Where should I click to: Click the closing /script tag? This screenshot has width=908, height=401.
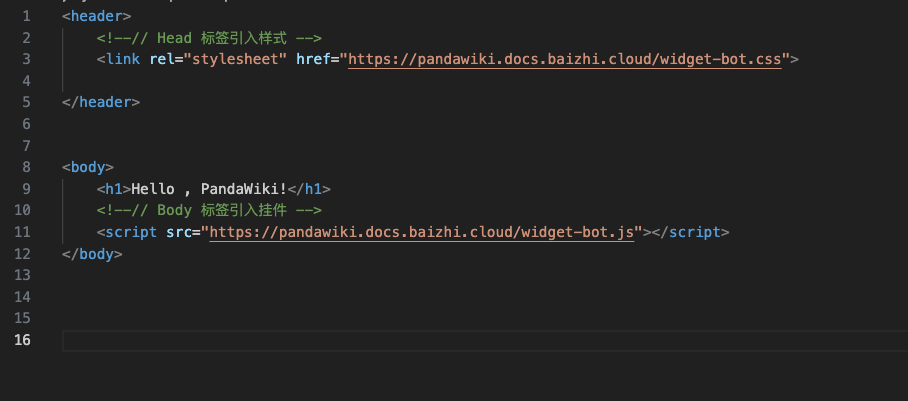click(691, 232)
